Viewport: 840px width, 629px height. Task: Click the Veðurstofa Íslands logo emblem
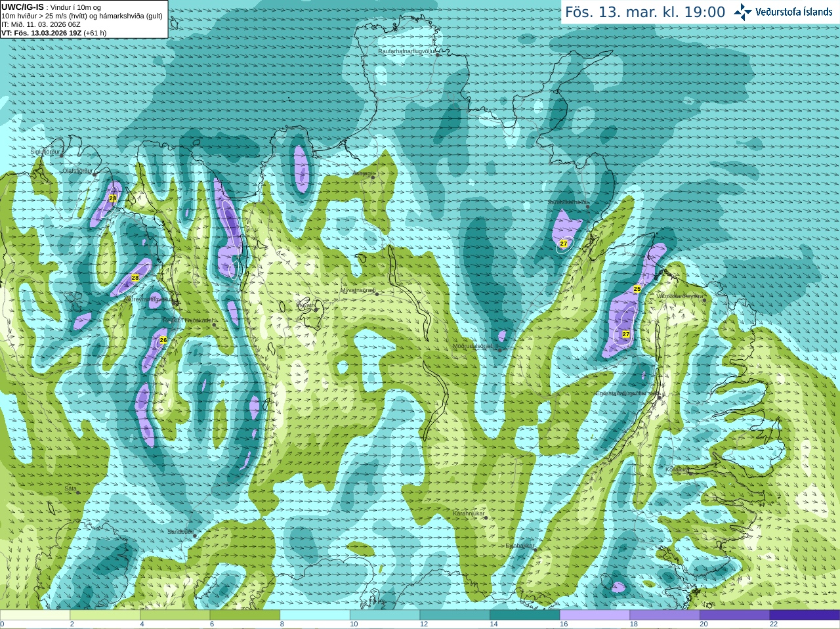tap(743, 12)
